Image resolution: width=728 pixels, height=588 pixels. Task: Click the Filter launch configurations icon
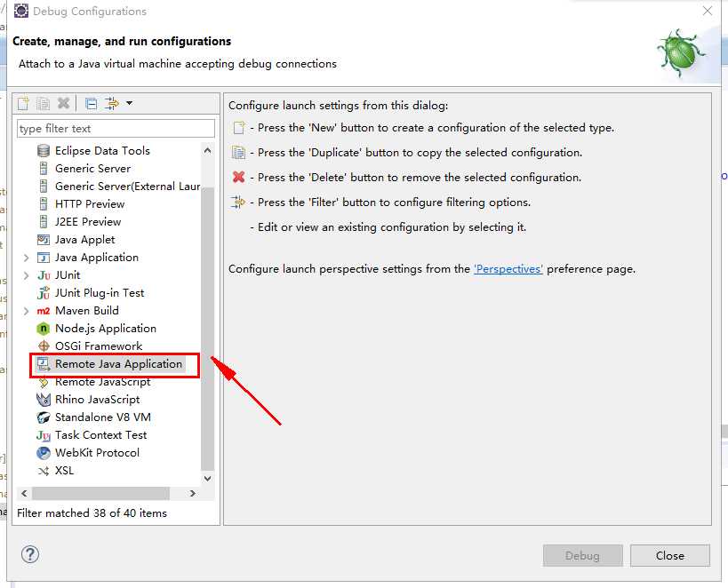click(x=112, y=103)
